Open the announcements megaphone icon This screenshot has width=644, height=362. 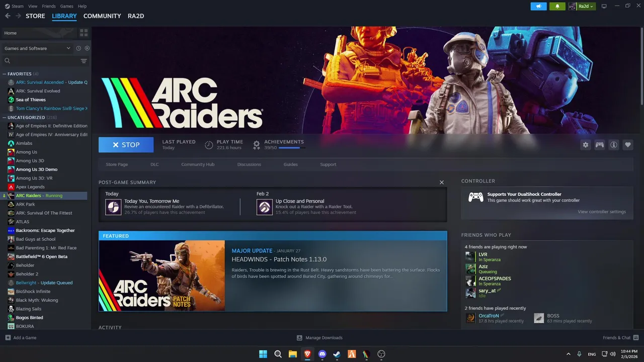point(538,6)
